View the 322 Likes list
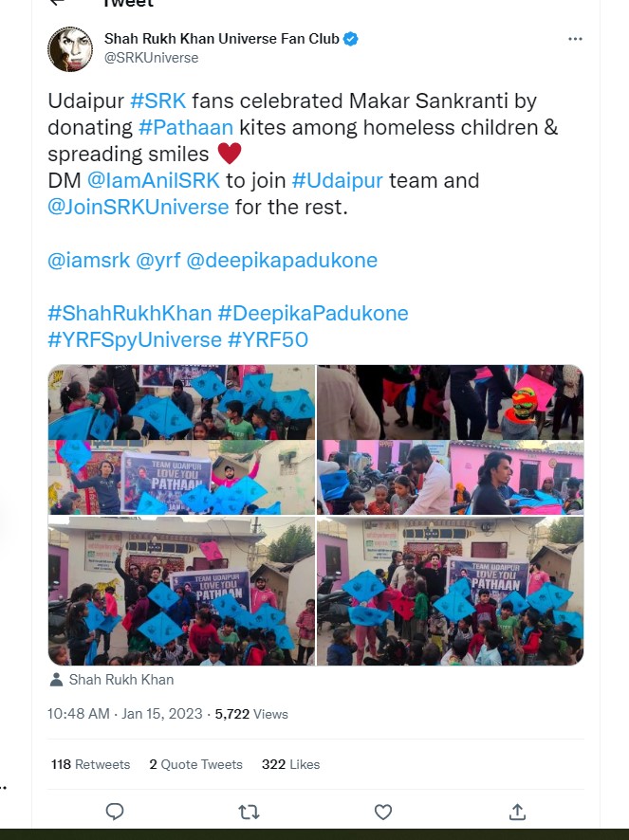The width and height of the screenshot is (629, 840). [x=290, y=764]
